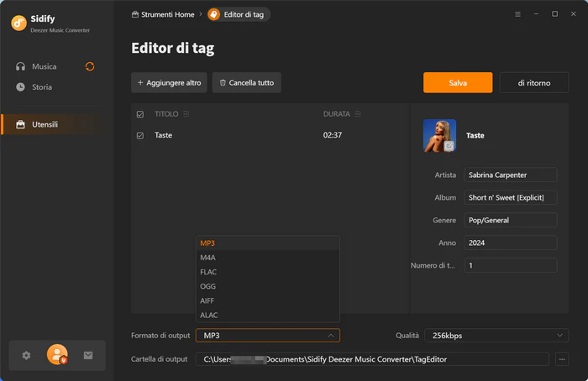Edit the Artista field Sabrina Carpenter
The image size is (588, 381).
pyautogui.click(x=511, y=175)
